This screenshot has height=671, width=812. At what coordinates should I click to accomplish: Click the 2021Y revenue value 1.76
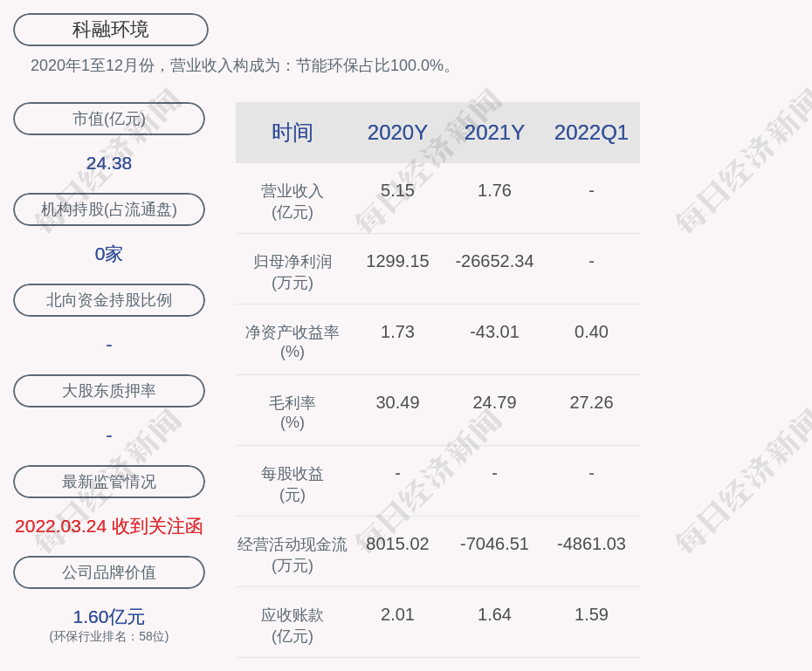494,190
